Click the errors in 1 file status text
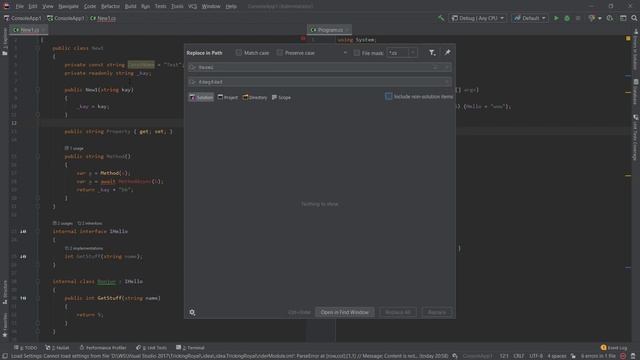Viewport: 640px width, 360px height. 598,356
